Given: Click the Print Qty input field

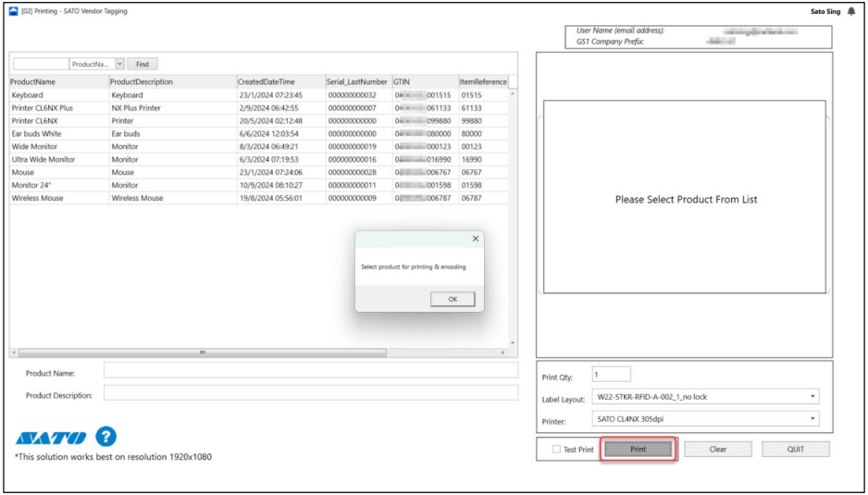Looking at the screenshot, I should coord(611,375).
